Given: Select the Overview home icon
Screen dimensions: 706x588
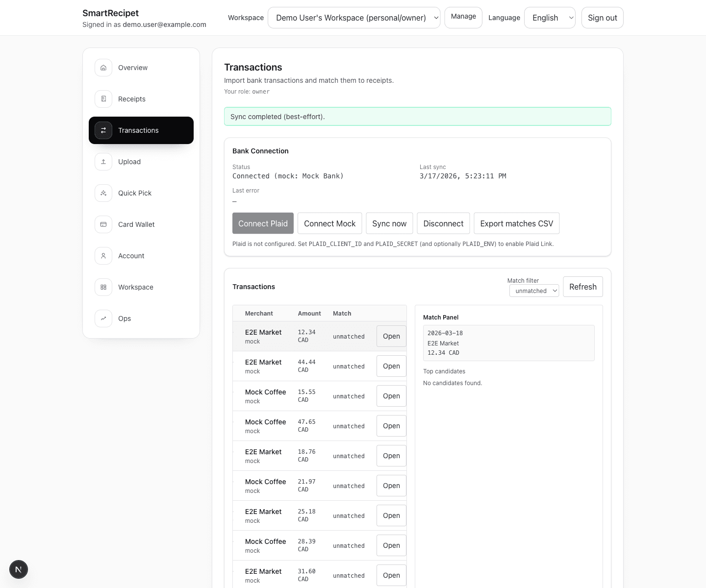Looking at the screenshot, I should 103,68.
